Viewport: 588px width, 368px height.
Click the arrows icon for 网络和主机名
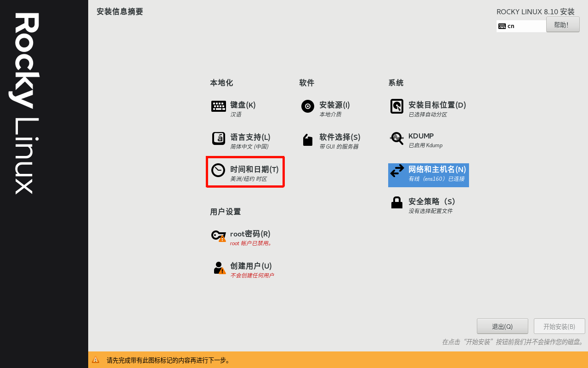point(397,171)
